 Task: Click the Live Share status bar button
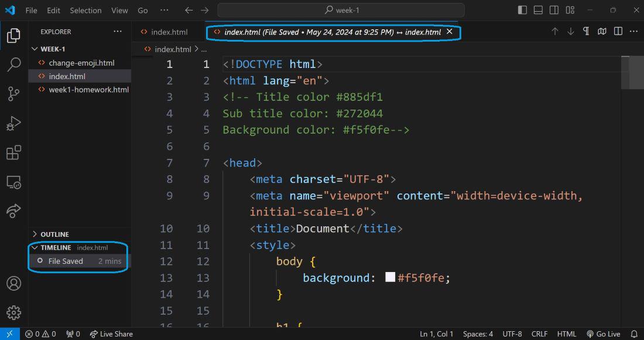click(111, 334)
